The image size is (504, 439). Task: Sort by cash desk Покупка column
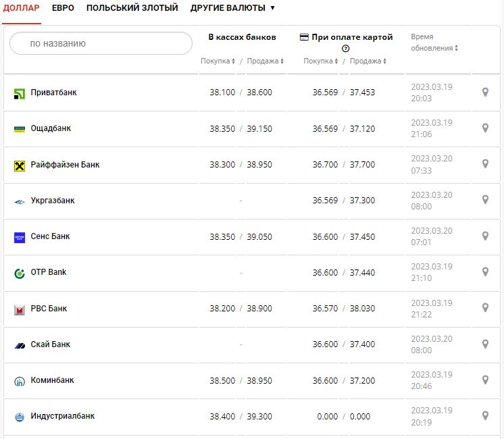pos(218,61)
